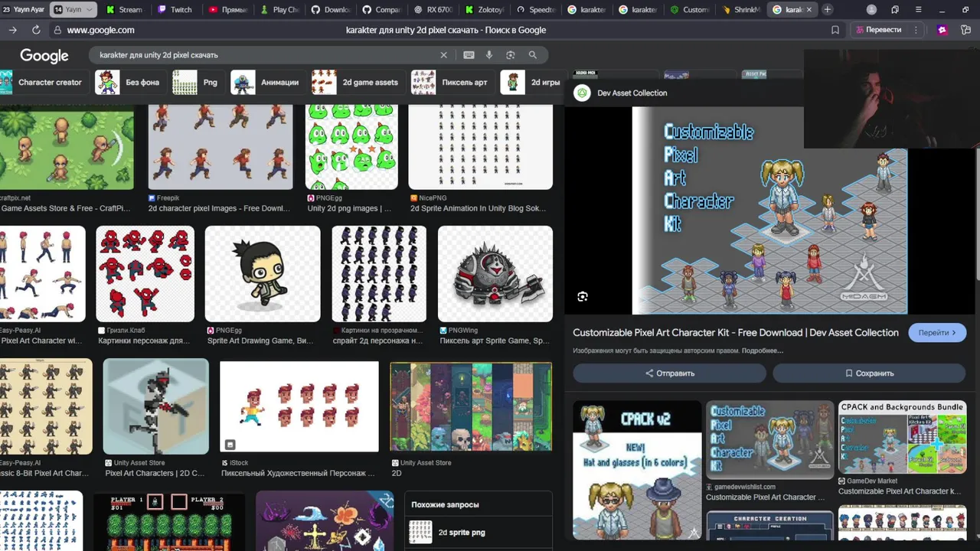Open the iStock pixel character heads image

click(x=299, y=406)
